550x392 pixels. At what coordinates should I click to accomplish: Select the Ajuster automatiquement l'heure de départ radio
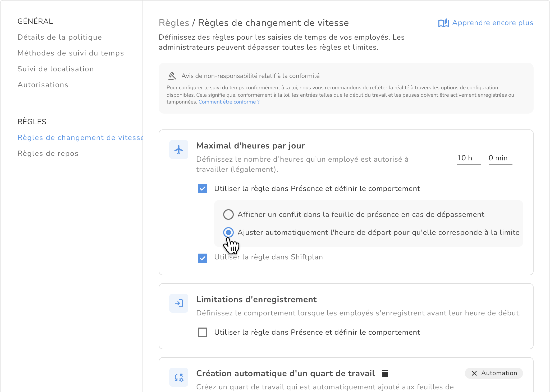click(228, 232)
